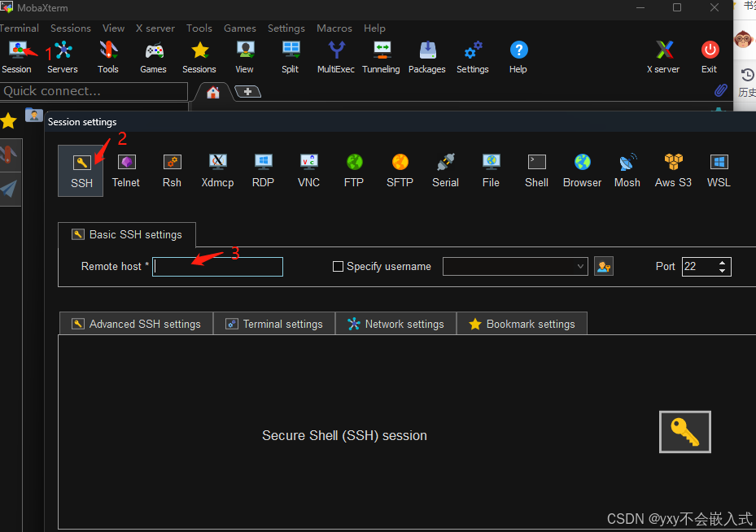
Task: Select the FTP session type
Action: pos(354,171)
